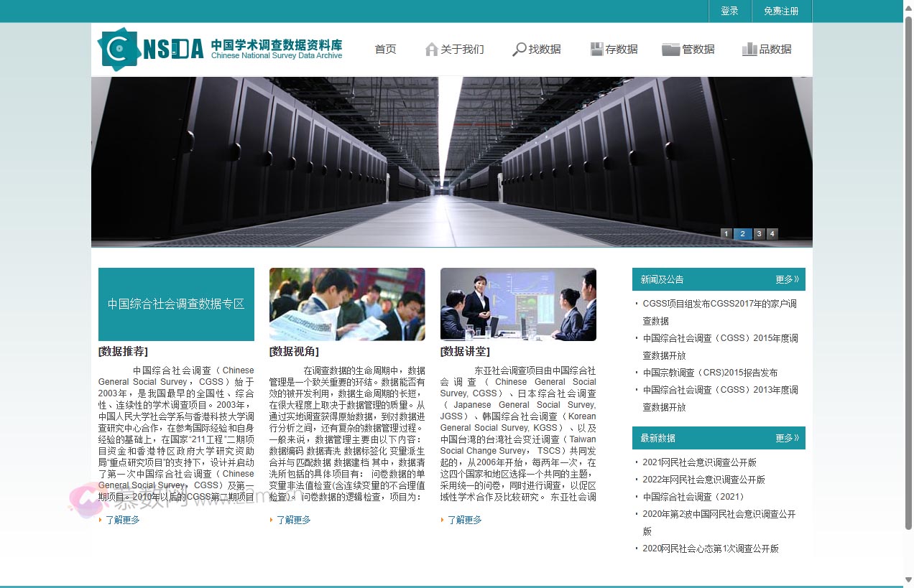Click the 数据视角 thumbnail photo
Image resolution: width=914 pixels, height=588 pixels.
tap(347, 304)
